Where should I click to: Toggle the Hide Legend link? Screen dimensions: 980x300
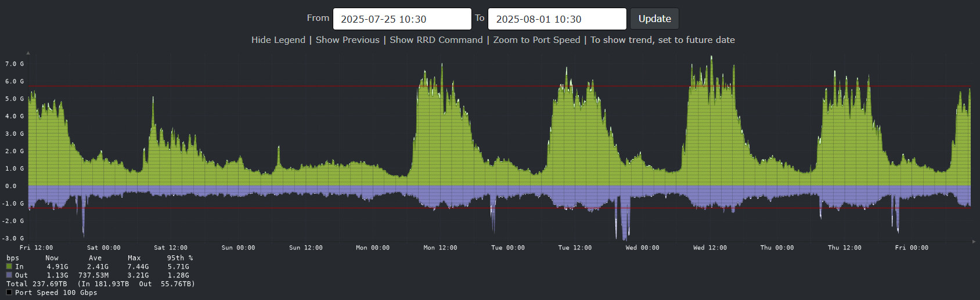coord(278,40)
